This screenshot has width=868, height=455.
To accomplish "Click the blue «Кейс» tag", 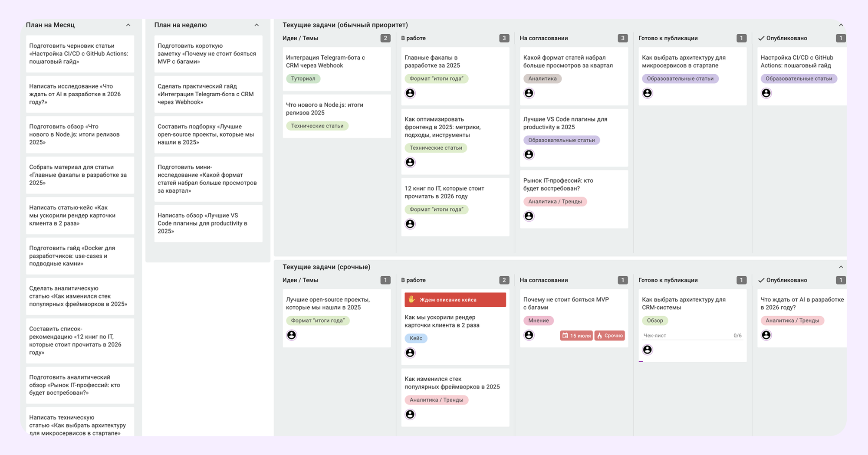I will coord(416,338).
